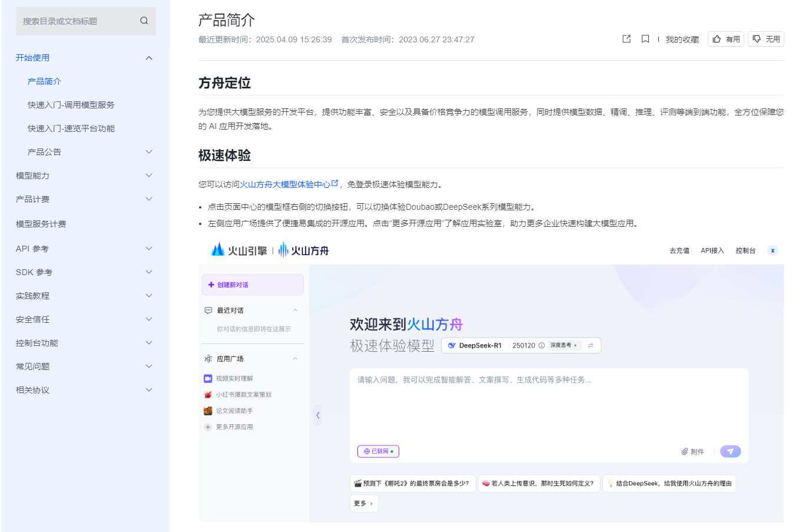Viewport: 812px width, 532px height.
Task: Collapse the sidebar with the arrow handle
Action: [x=317, y=415]
